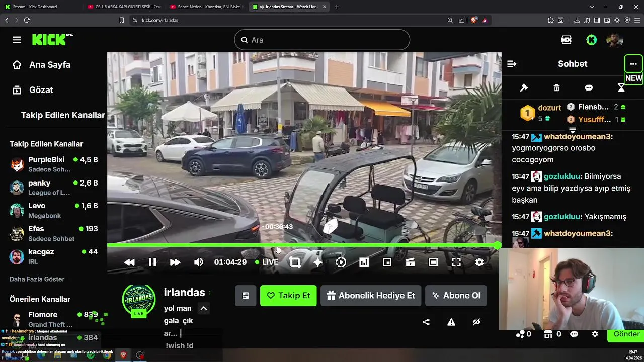Click the progress bar end handle
This screenshot has width=644, height=362.
tap(497, 246)
